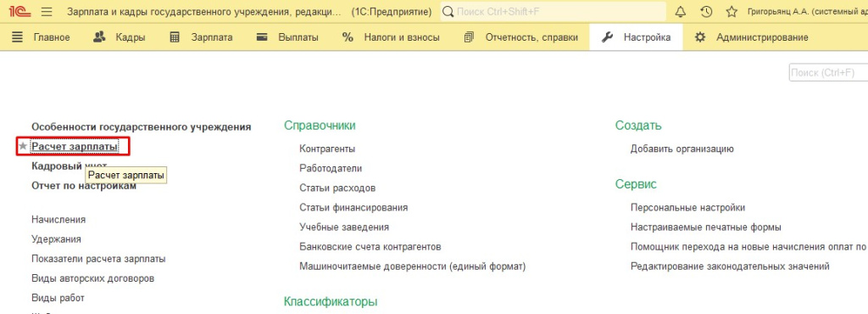868x314 pixels.
Task: Open the Кадры section
Action: 130,37
